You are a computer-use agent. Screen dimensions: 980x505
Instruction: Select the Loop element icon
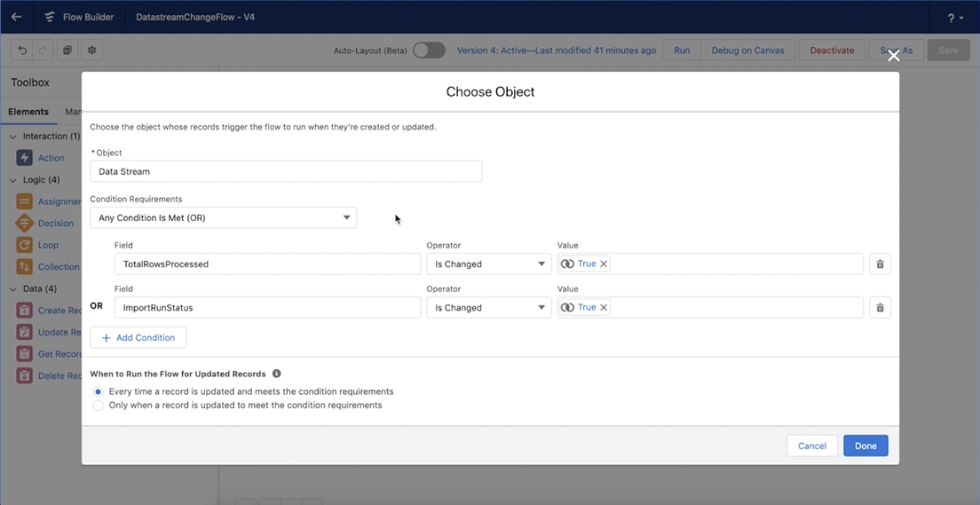(24, 245)
